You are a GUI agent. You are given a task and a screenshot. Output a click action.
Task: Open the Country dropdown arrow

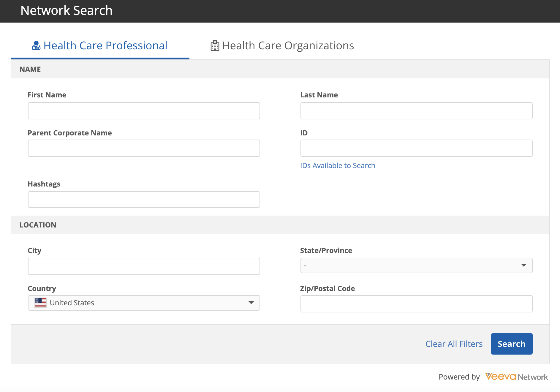[251, 303]
